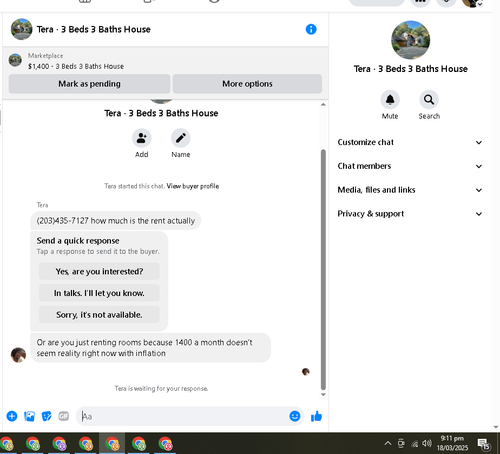Open network status in system tray
The image size is (500, 454).
tap(414, 444)
